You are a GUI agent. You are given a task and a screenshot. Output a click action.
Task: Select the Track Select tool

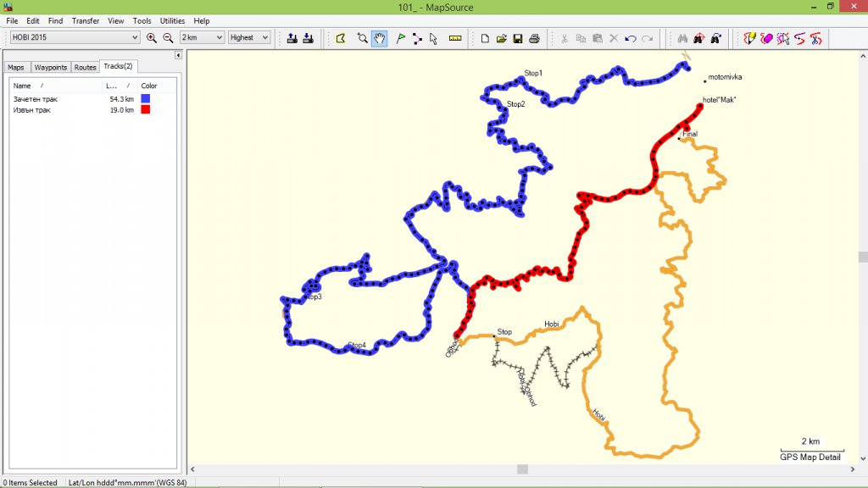(x=782, y=38)
